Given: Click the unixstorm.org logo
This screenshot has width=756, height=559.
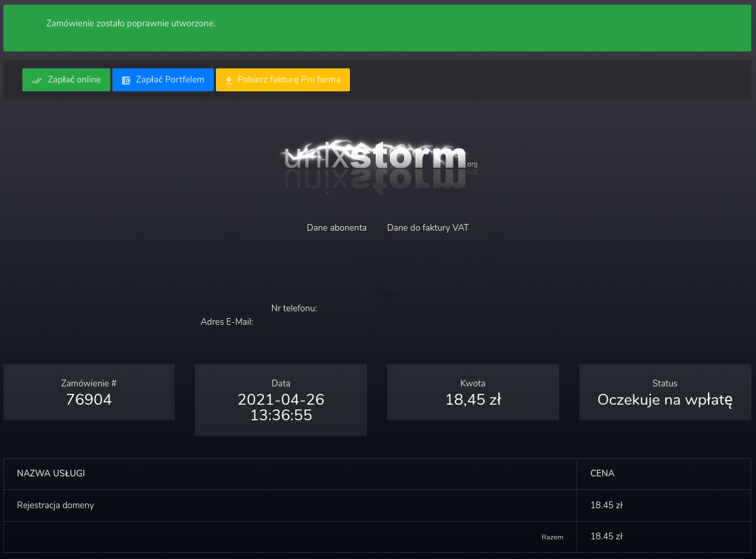Looking at the screenshot, I should pyautogui.click(x=379, y=166).
